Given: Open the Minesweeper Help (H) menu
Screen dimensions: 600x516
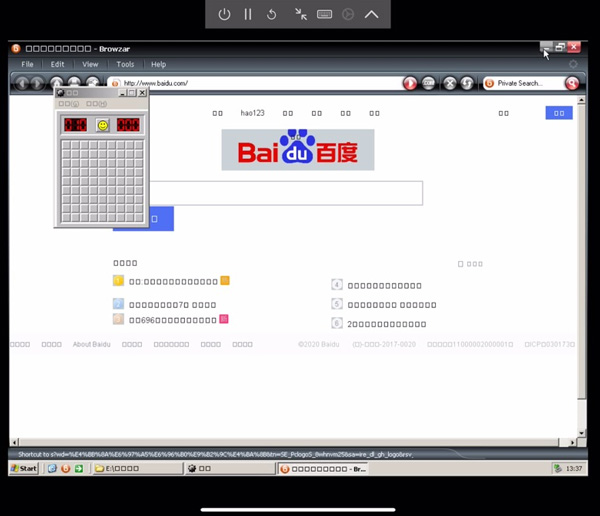Looking at the screenshot, I should point(96,104).
